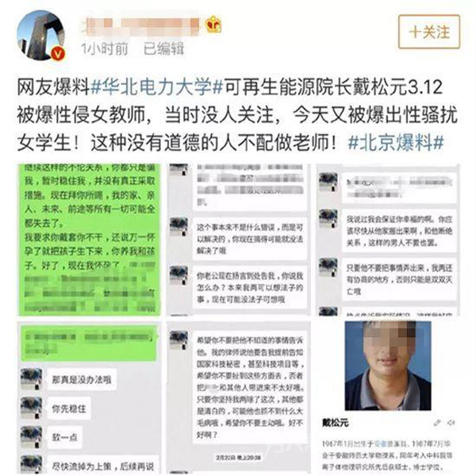Open the poster's profile avatar
Screen dimensions: 476x476
40,36
